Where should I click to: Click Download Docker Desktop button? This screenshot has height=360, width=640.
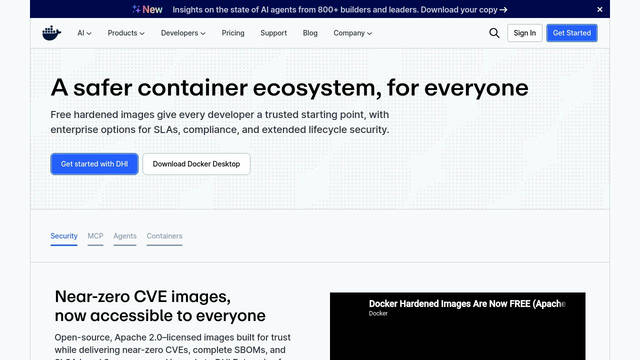click(196, 164)
